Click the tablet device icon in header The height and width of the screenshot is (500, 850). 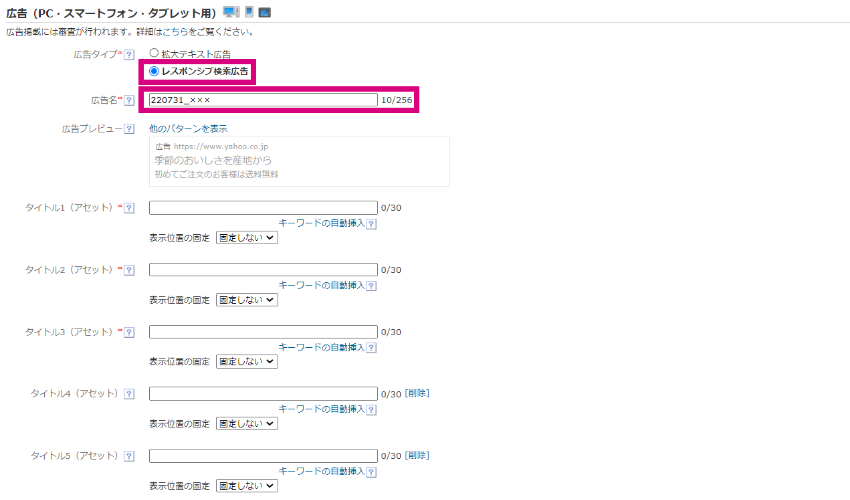pos(265,12)
